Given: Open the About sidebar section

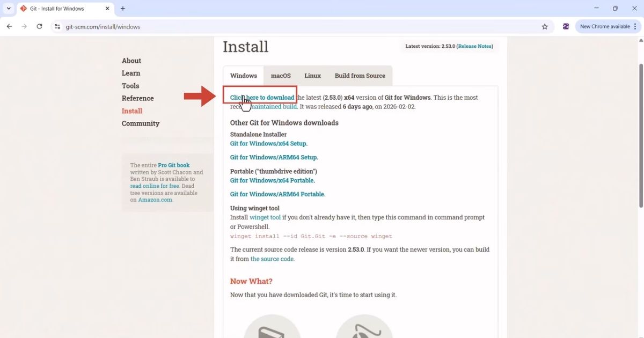Looking at the screenshot, I should (131, 61).
